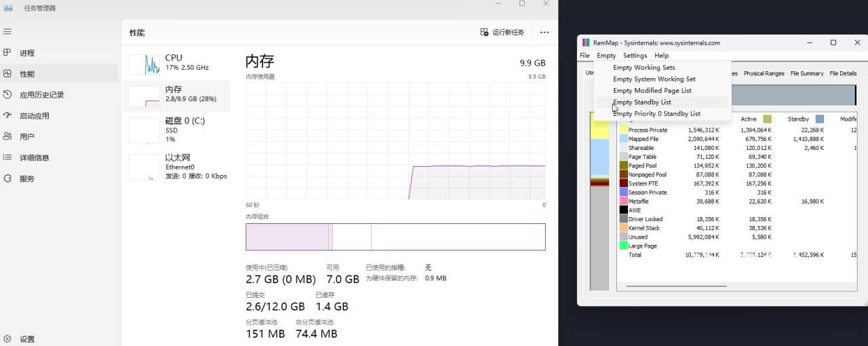Choose Empty Working Sets menu entry
Screen dimensions: 868x346
[644, 68]
